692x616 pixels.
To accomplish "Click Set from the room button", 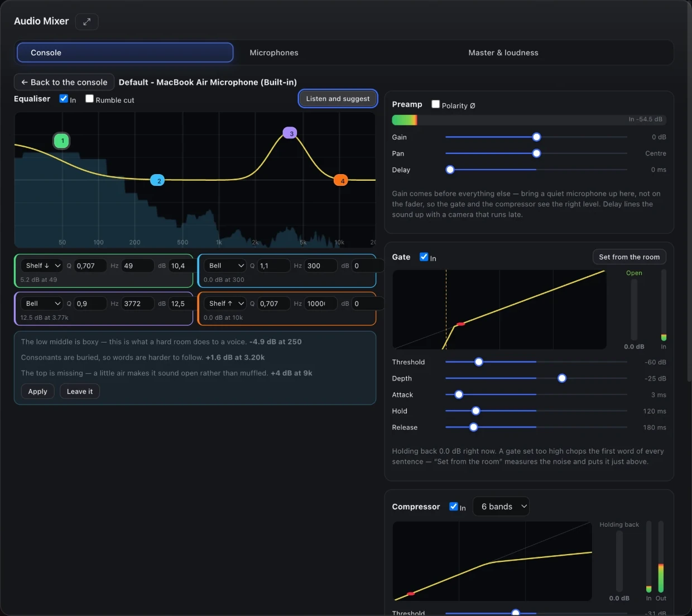I will coord(629,257).
